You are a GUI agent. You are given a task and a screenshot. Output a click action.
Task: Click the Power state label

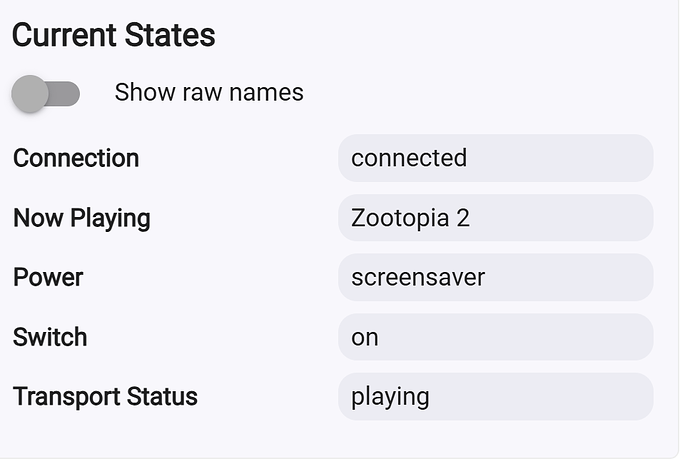[x=48, y=278]
